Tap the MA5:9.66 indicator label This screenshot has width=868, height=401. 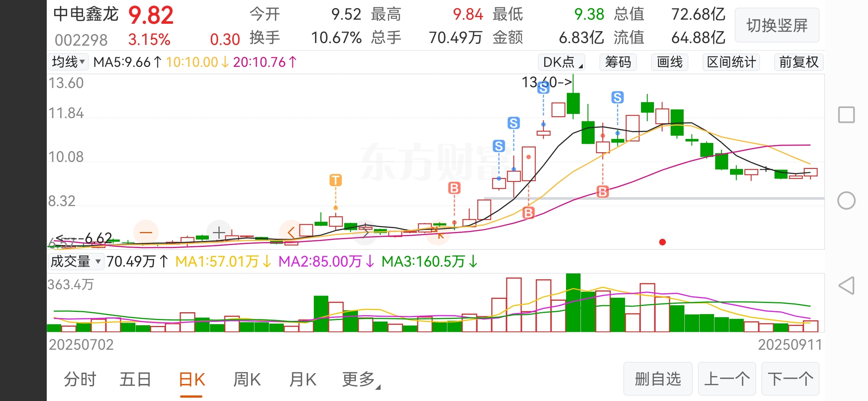click(127, 62)
